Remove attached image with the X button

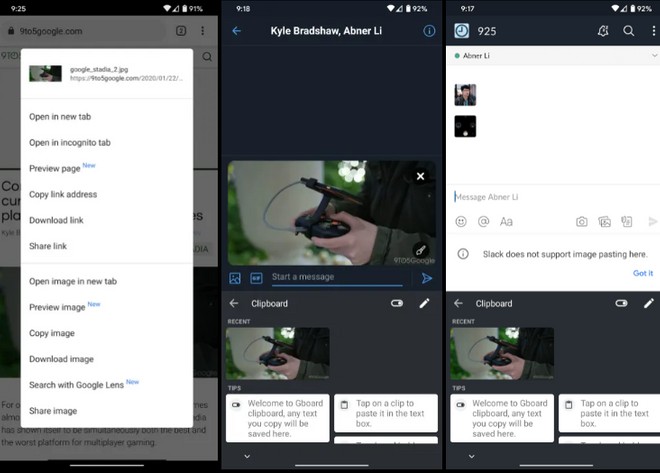click(x=420, y=176)
